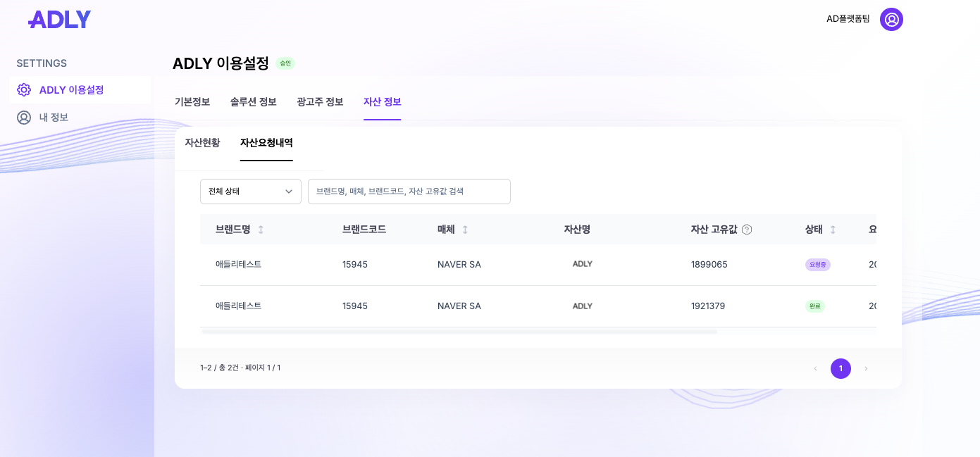Click the AD플랫폼팀 account name
Image resolution: width=980 pixels, height=457 pixels.
pos(848,19)
